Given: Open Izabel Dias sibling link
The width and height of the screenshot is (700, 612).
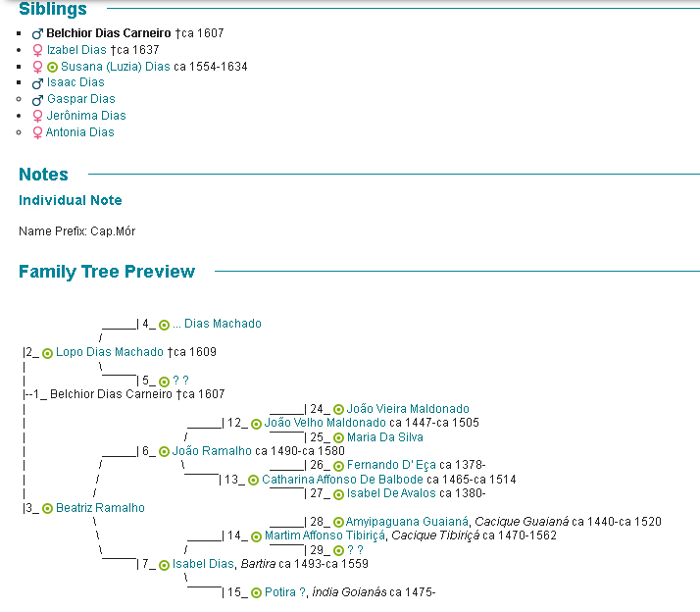Looking at the screenshot, I should click(76, 50).
